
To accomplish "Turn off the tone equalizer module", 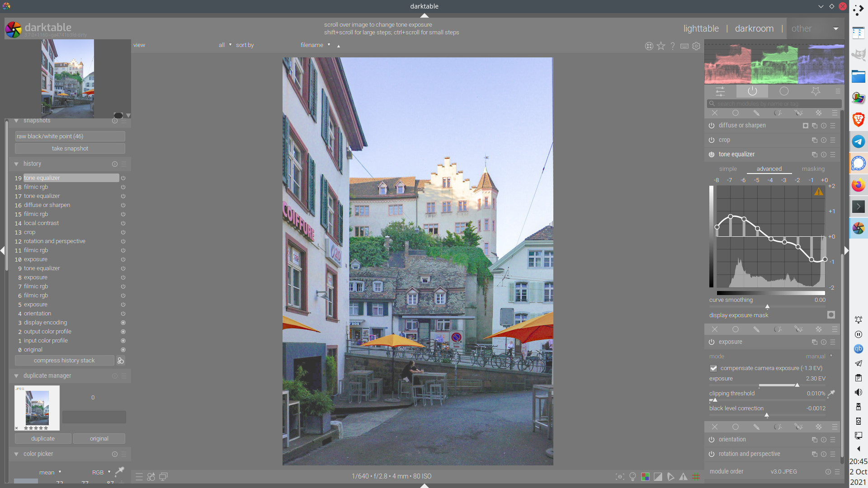I will pos(712,155).
